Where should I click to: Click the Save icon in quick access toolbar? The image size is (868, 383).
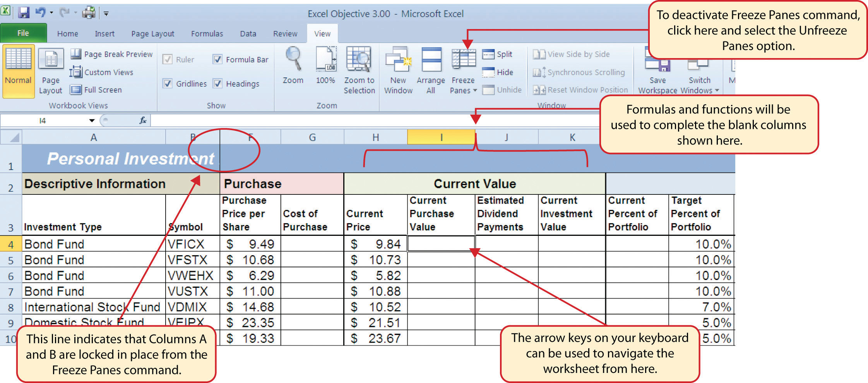24,13
